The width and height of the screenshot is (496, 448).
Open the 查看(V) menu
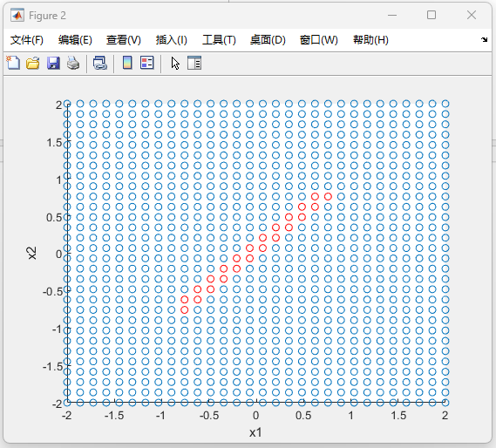[124, 40]
